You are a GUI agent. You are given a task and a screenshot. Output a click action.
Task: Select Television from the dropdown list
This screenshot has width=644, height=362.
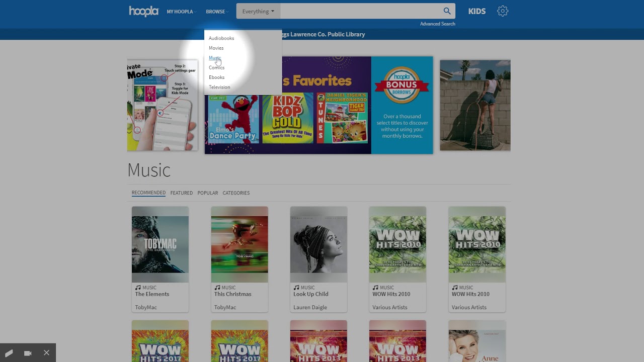click(219, 87)
